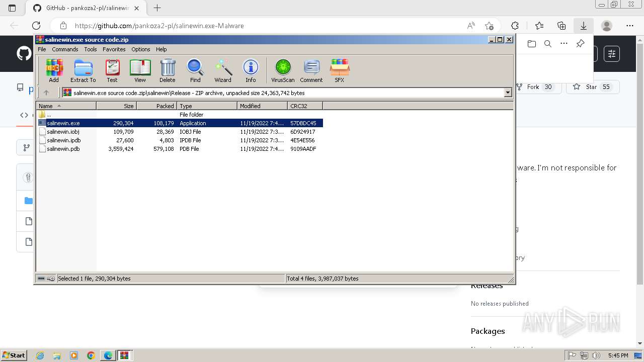This screenshot has height=362, width=644.
Task: Click the drive icon in WinRAR status bar
Action: (x=41, y=279)
